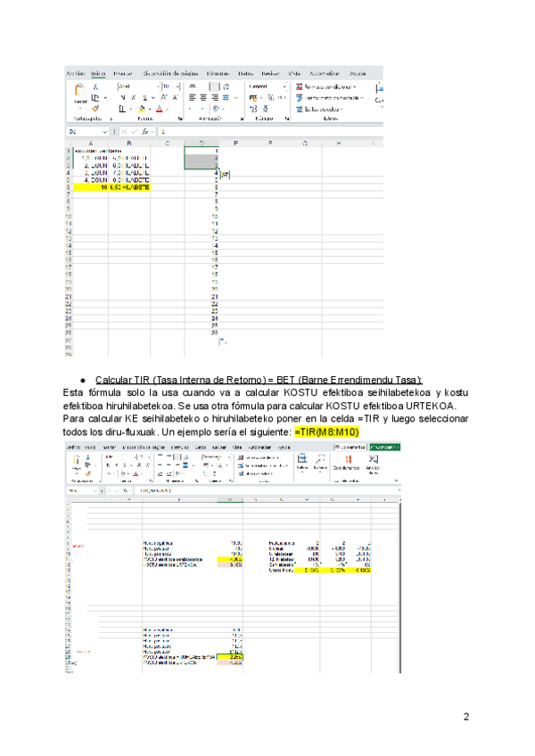This screenshot has width=535, height=756.
Task: Click the Copy icon in upper ribbon
Action: coord(95,98)
